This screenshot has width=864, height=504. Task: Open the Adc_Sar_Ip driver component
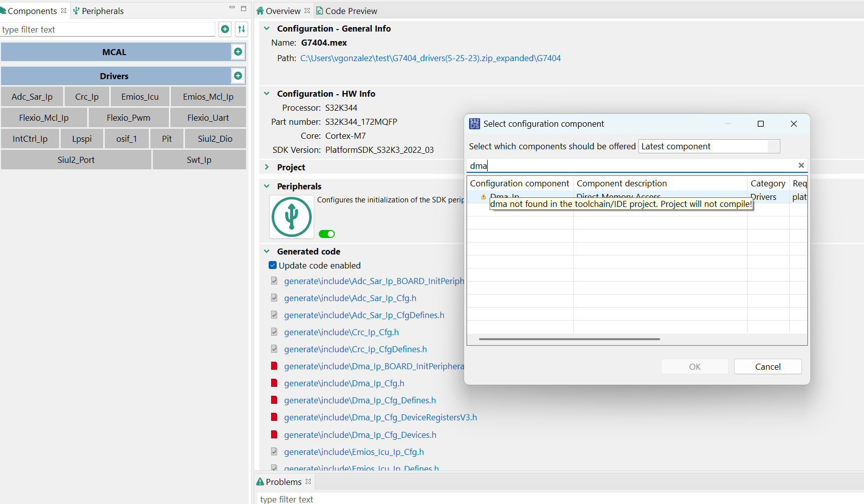click(32, 97)
